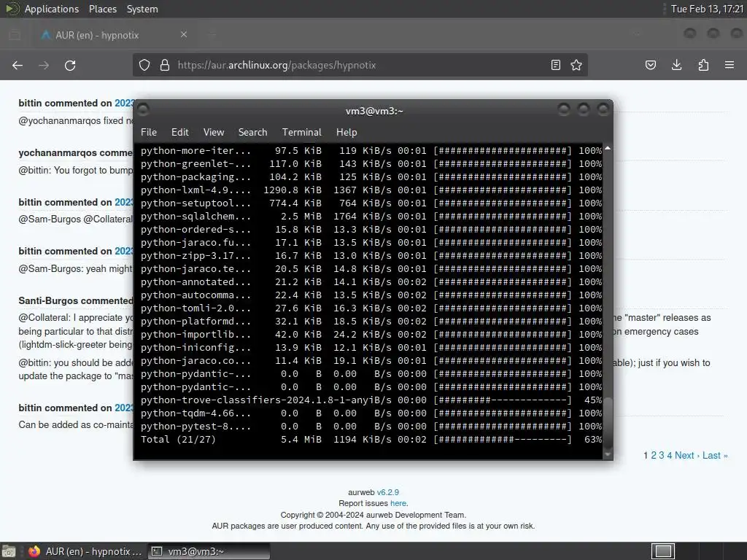The image size is (747, 560).
Task: Click the system menu logo icon in top panel
Action: (12, 9)
